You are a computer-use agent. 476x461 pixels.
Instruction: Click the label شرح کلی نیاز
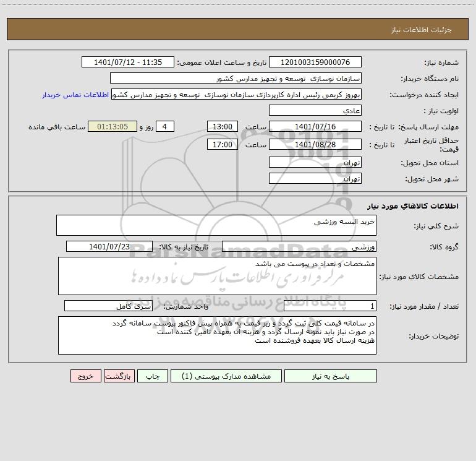tap(436, 226)
